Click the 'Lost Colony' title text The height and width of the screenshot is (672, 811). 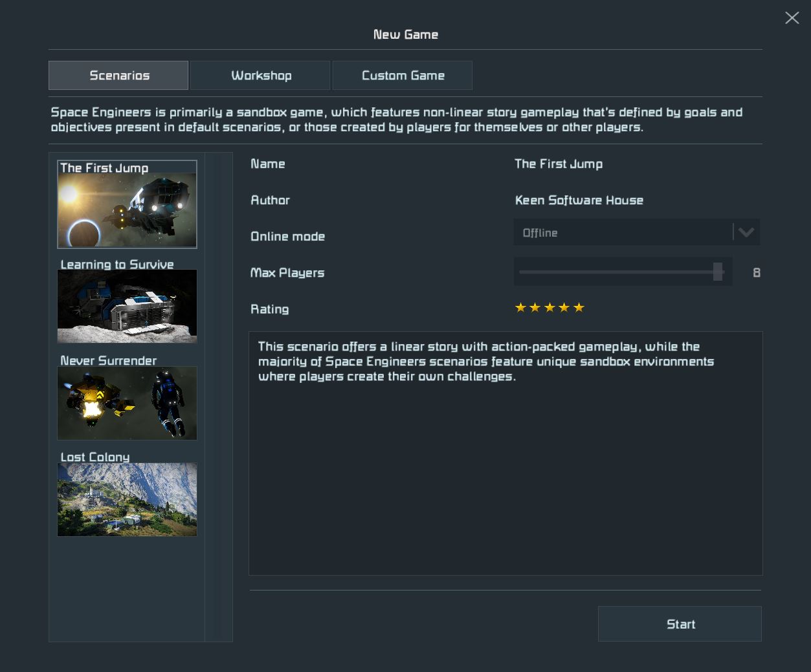[95, 457]
